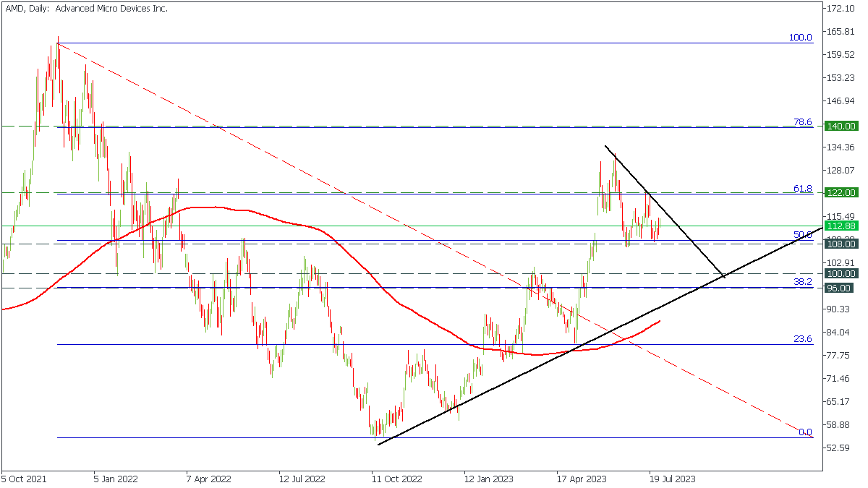Image resolution: width=868 pixels, height=488 pixels.
Task: Click the 0.0 Fibonacci level label
Action: pyautogui.click(x=804, y=432)
